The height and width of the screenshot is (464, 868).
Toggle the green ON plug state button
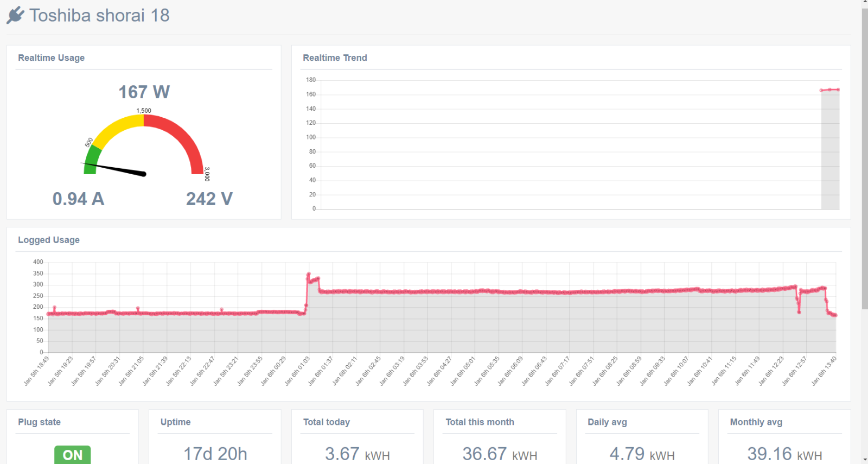coord(73,455)
